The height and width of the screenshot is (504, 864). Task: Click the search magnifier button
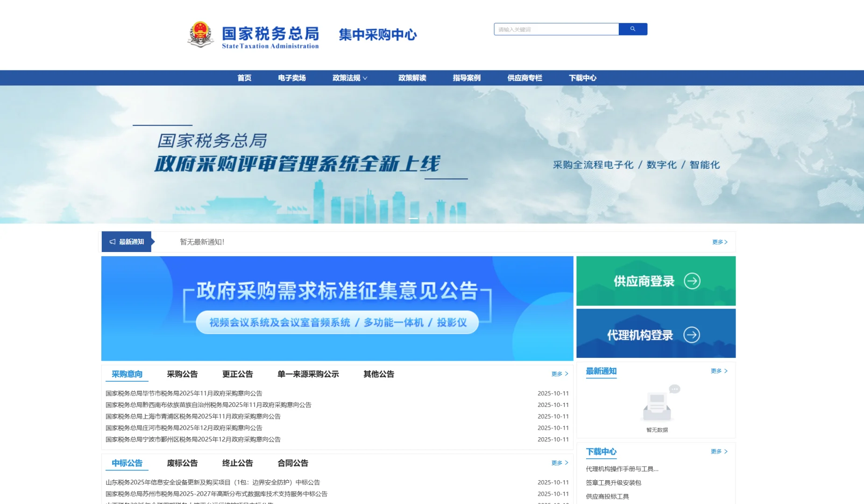tap(633, 29)
